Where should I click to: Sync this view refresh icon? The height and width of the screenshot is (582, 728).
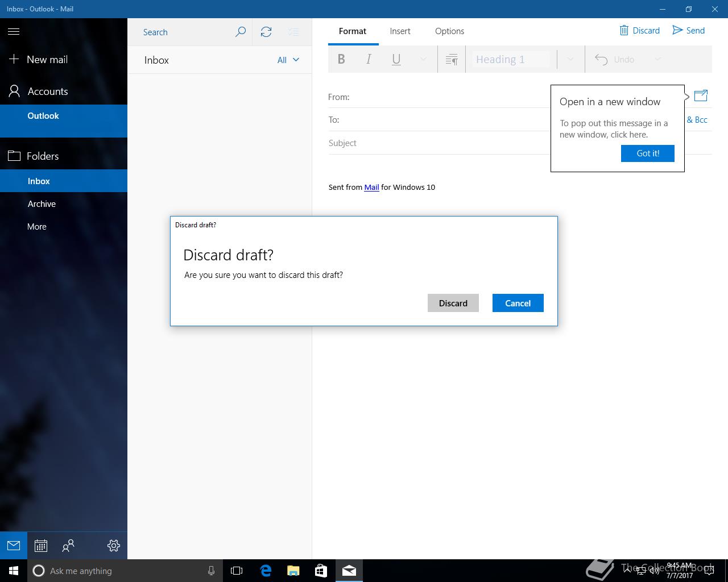(x=266, y=32)
